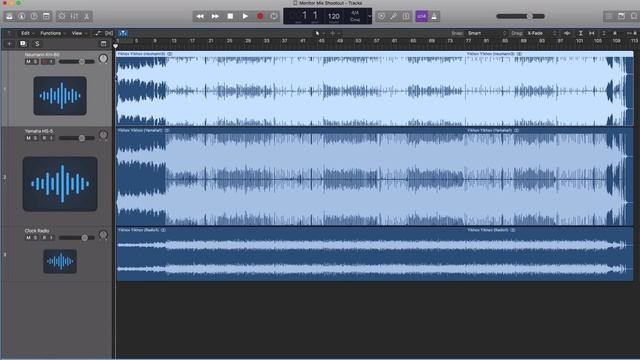Image resolution: width=640 pixels, height=360 pixels.
Task: Click the Stop transport button
Action: tap(230, 16)
